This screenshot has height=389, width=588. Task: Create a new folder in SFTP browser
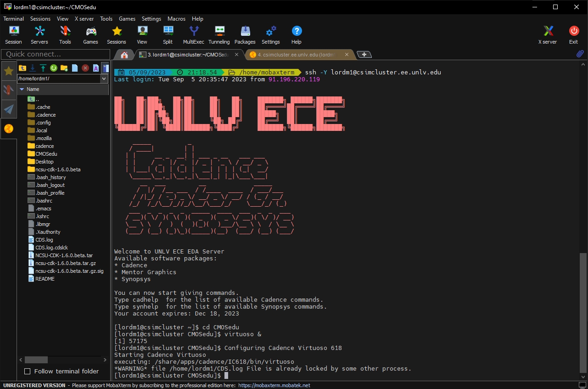tap(64, 68)
